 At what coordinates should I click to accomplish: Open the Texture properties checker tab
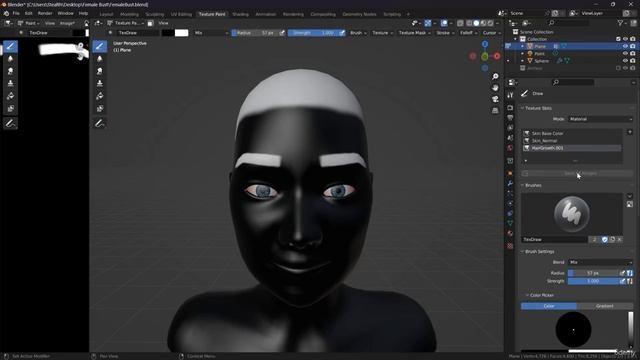pyautogui.click(x=510, y=246)
